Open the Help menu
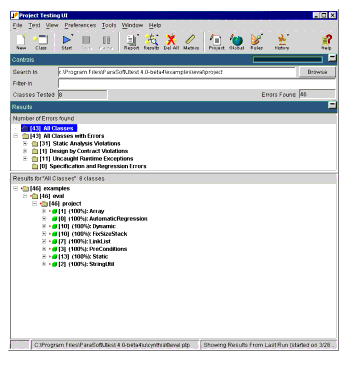361x369 pixels. click(x=155, y=25)
